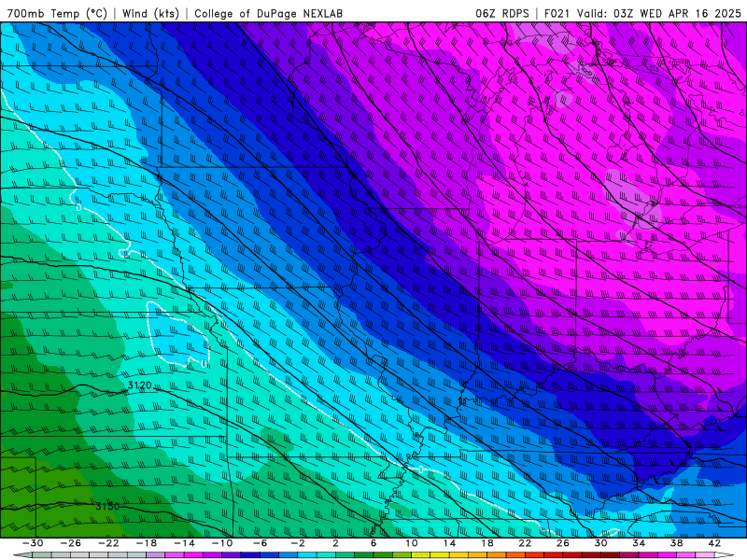Click the 30 color scale label
The width and height of the screenshot is (747, 560).
point(600,543)
